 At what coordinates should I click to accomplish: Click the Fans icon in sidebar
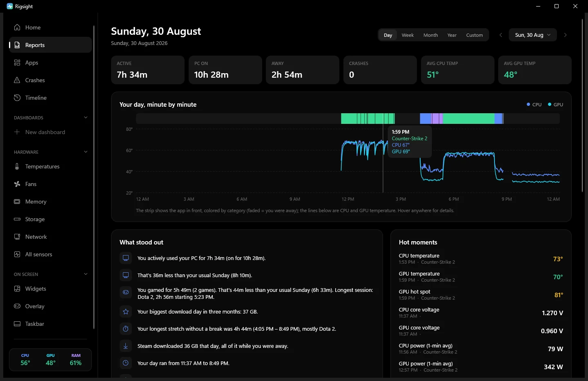coord(17,184)
